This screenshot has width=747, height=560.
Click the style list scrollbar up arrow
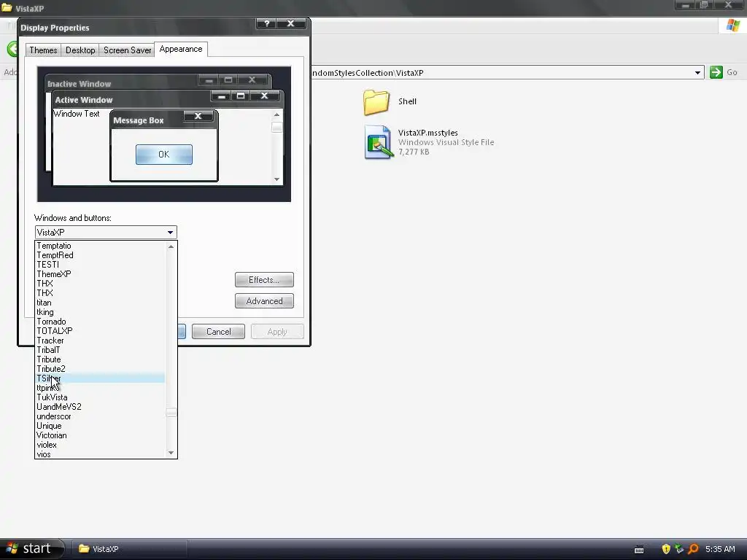pyautogui.click(x=171, y=246)
